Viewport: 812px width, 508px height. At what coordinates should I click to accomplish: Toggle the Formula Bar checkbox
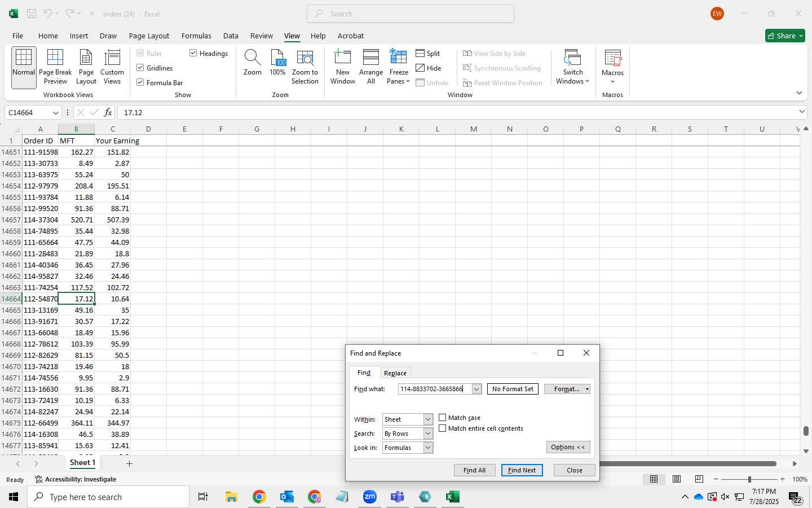(x=140, y=82)
